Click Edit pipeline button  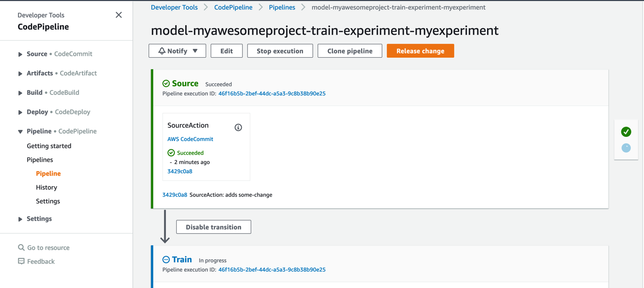click(x=226, y=51)
